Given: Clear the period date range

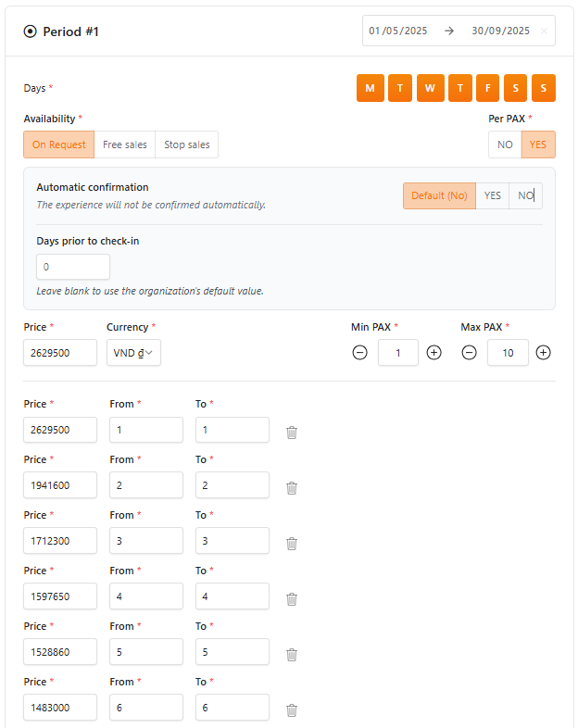Looking at the screenshot, I should (x=544, y=31).
